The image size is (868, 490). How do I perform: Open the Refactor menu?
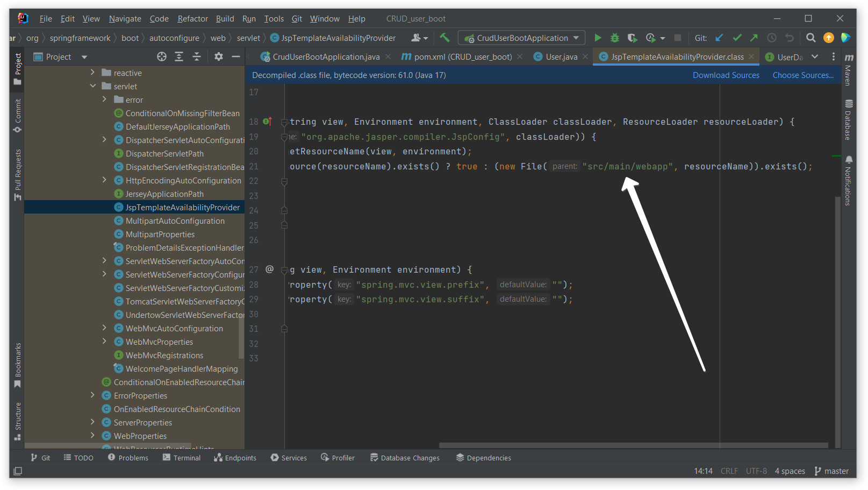(x=192, y=19)
